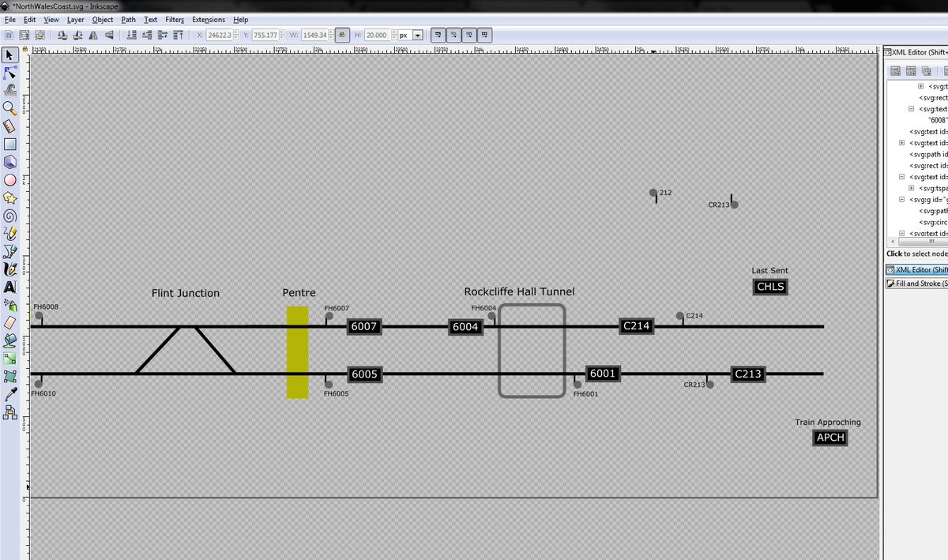The height and width of the screenshot is (560, 948).
Task: Toggle move gradients with objects
Action: tap(469, 35)
